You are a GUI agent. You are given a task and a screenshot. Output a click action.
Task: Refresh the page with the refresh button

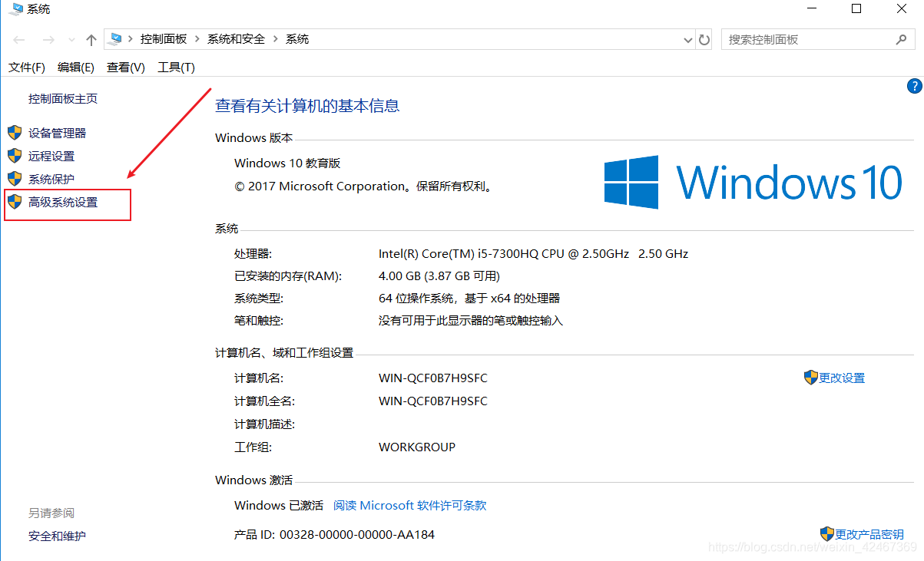[x=705, y=40]
